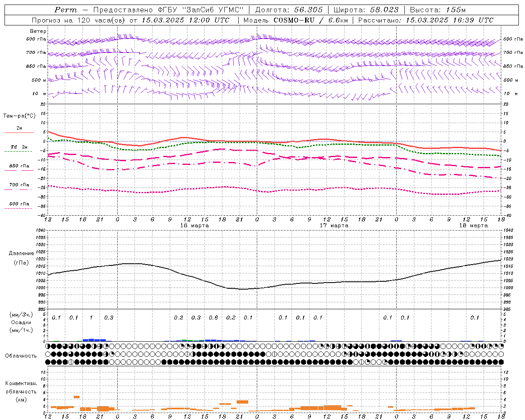Click the "16 марта" date label
Viewport: 525px width, 420px height.
tap(194, 226)
